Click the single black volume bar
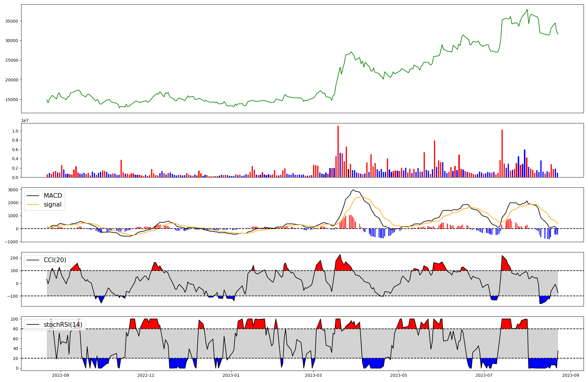Image resolution: width=588 pixels, height=382 pixels. (348, 173)
